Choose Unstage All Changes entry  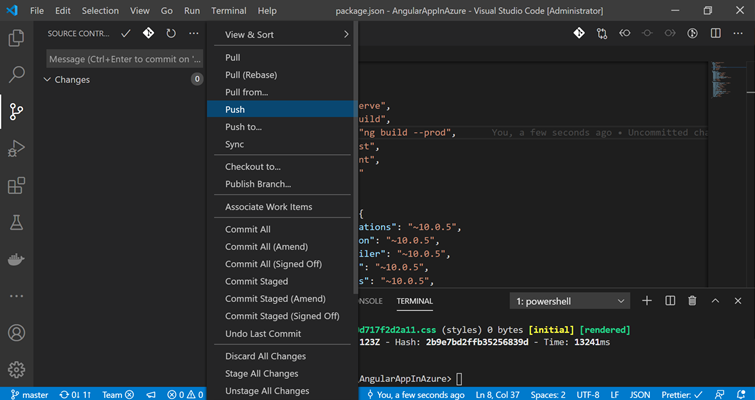coord(282,391)
